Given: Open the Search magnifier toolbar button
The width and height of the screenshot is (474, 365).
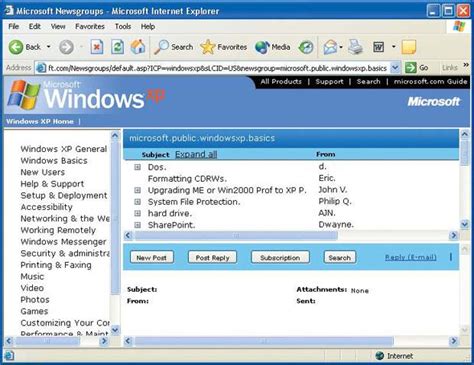Looking at the screenshot, I should tap(174, 47).
